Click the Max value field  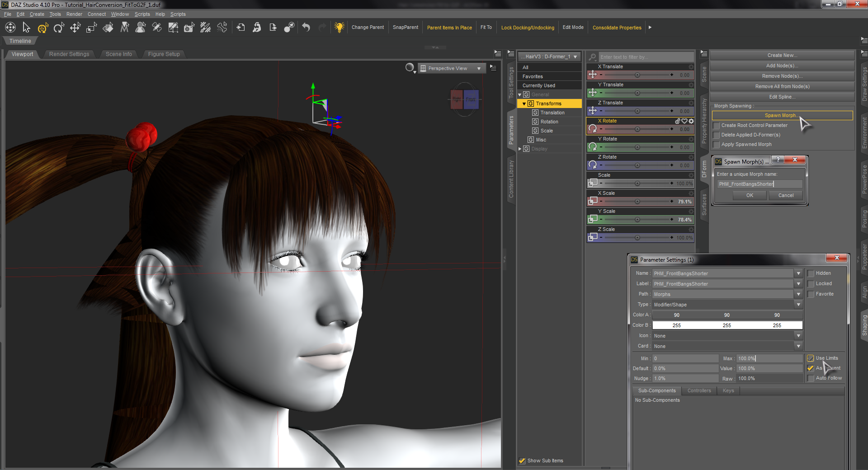(769, 358)
